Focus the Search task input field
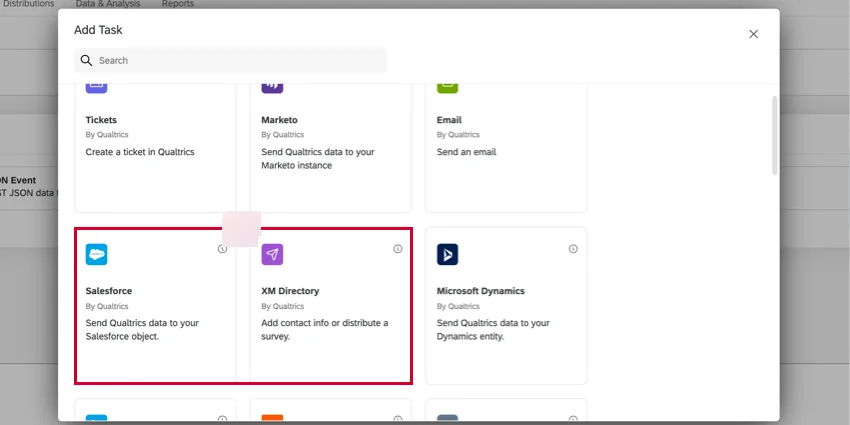Screen dimensions: 850x425 click(x=240, y=60)
